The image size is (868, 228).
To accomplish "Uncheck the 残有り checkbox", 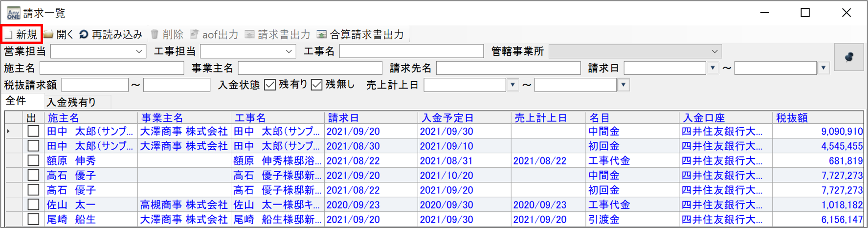I will click(x=270, y=85).
